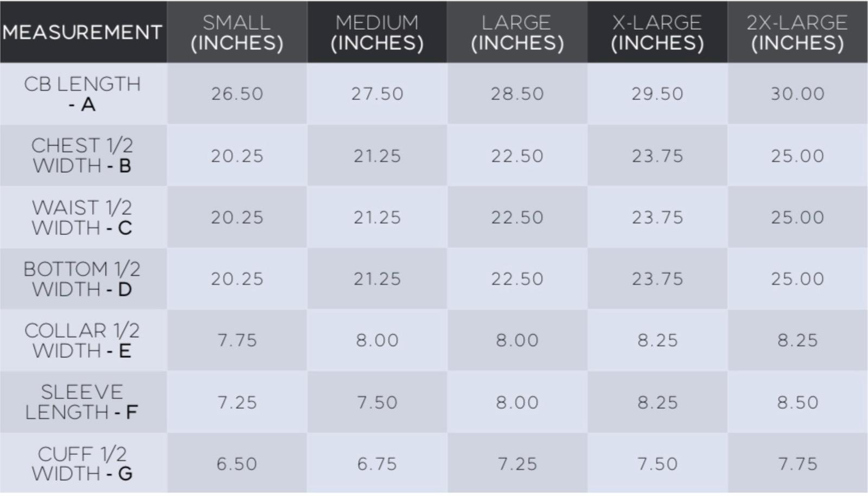Click the WAIST 1/2 WIDTH - C label

[82, 217]
